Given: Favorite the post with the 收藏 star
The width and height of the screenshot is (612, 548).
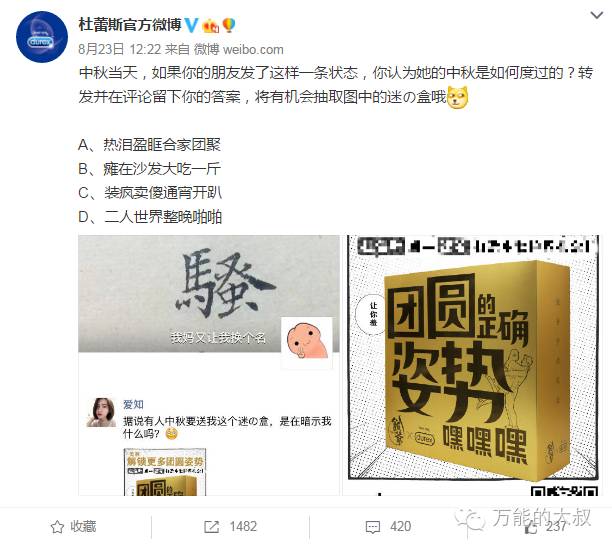Looking at the screenshot, I should [73, 527].
